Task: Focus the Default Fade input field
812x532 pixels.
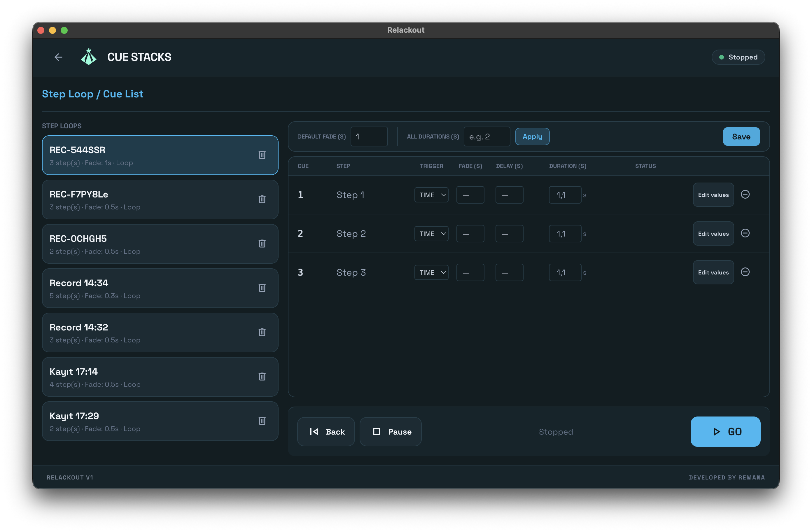Action: [x=369, y=136]
